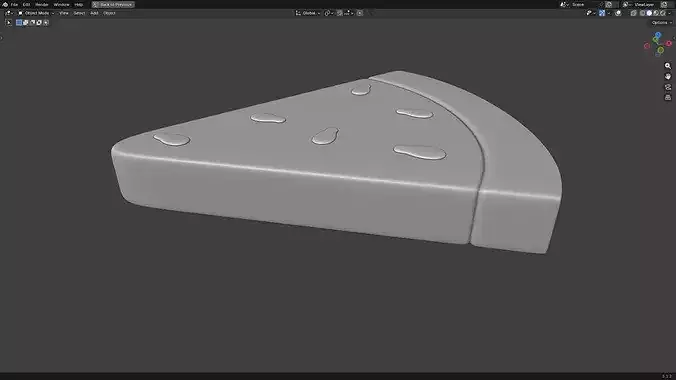Open the editor type dropdown
The height and width of the screenshot is (380, 676).
pos(9,13)
